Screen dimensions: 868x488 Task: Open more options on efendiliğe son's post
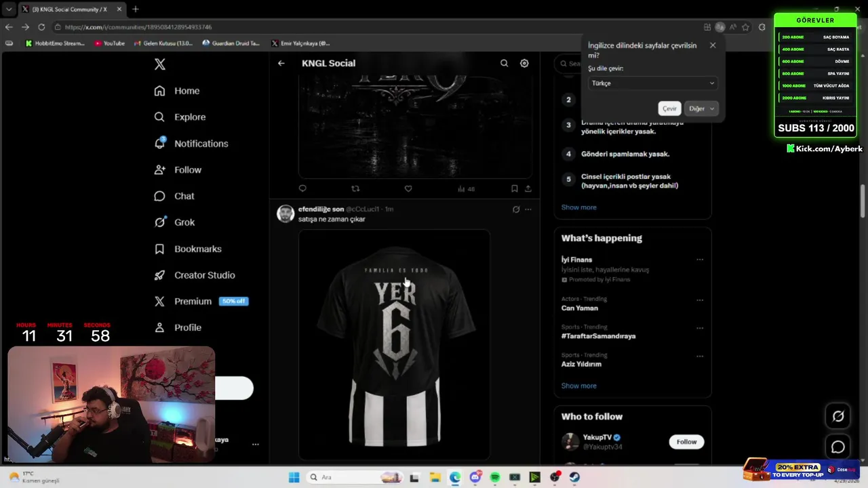tap(528, 209)
